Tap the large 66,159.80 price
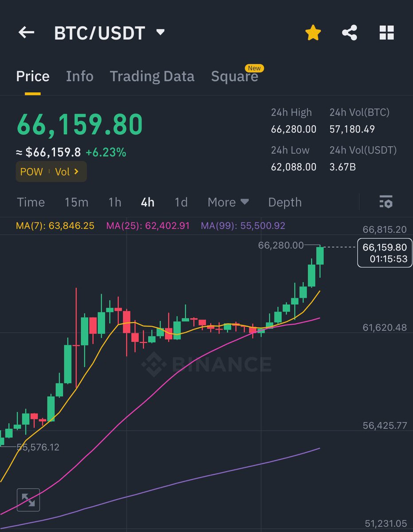This screenshot has height=532, width=413. coord(80,125)
